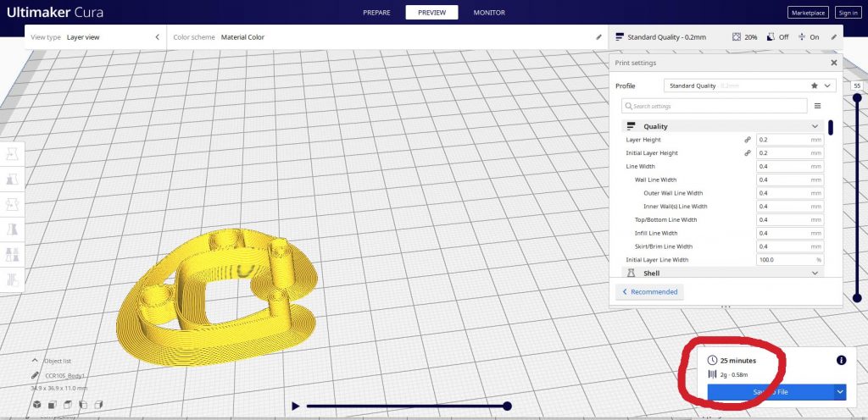The width and height of the screenshot is (868, 420).
Task: Select the Rotate tool in left toolbar
Action: click(x=13, y=204)
